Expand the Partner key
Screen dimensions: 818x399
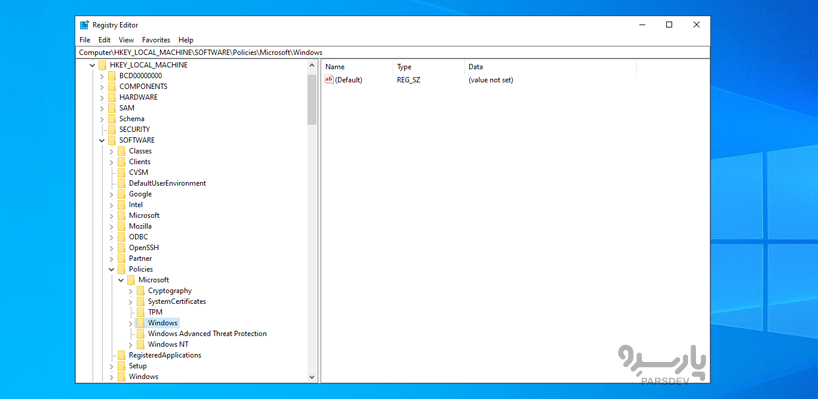pos(111,259)
